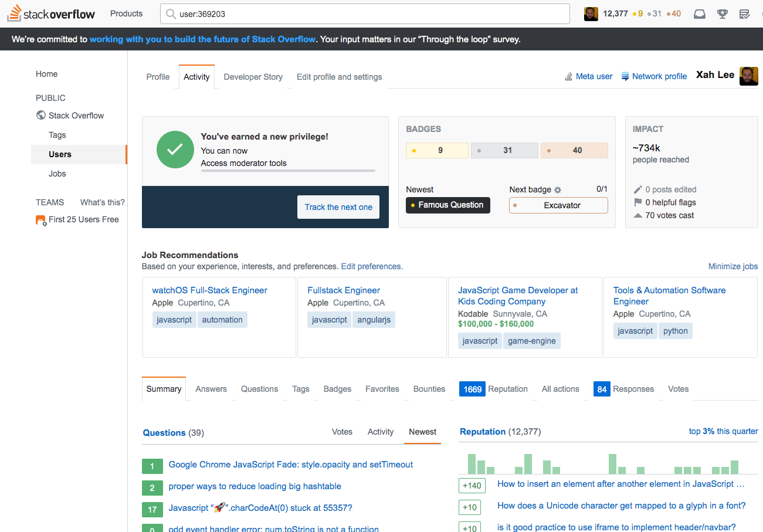Open proper ways to reduce loading question

[x=255, y=486]
